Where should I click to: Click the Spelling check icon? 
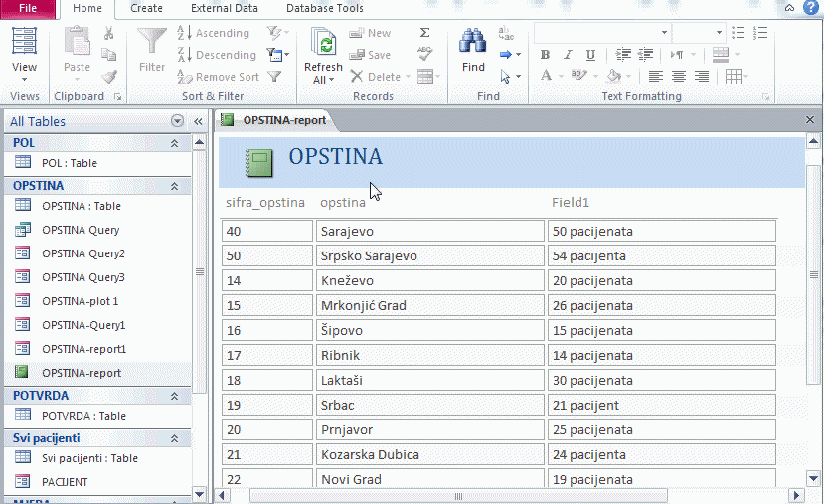[x=424, y=55]
